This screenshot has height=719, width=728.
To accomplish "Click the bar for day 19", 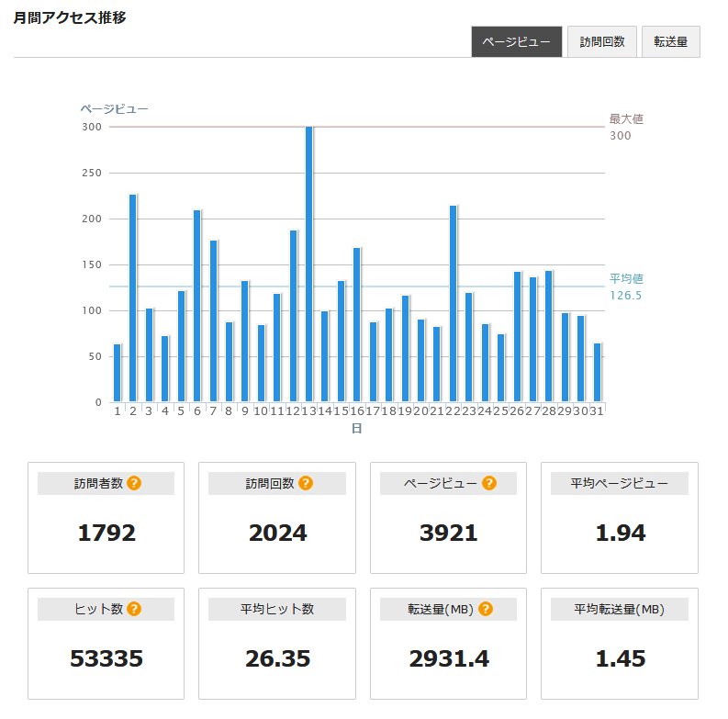I will (406, 349).
